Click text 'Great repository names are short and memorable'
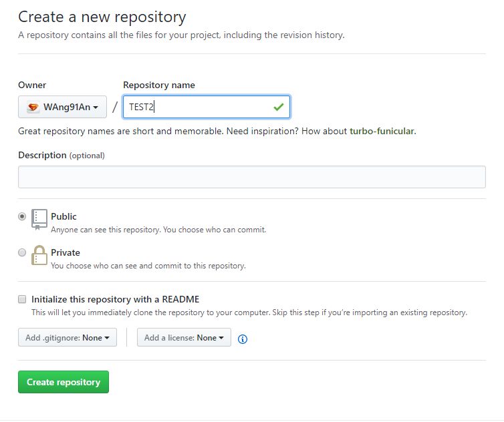The width and height of the screenshot is (504, 422). [x=121, y=131]
